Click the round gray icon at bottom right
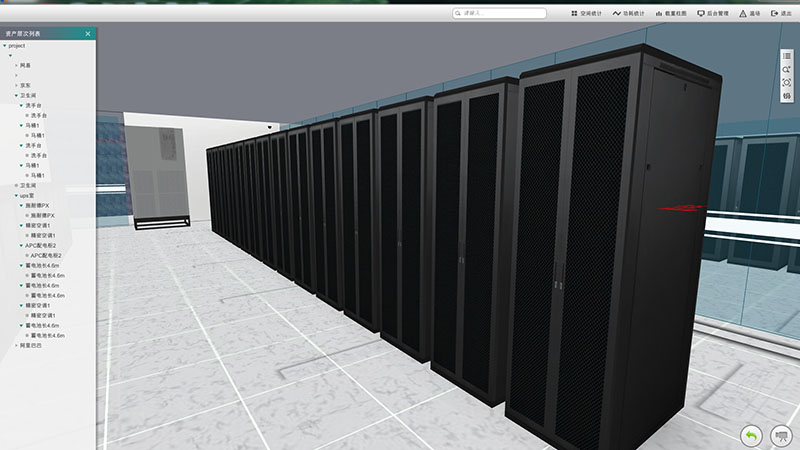 [781, 435]
